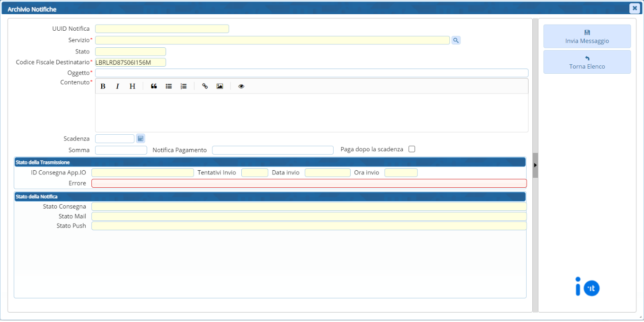644x322 pixels.
Task: Apply italic formatting in Contenuto toolbar
Action: [x=118, y=86]
